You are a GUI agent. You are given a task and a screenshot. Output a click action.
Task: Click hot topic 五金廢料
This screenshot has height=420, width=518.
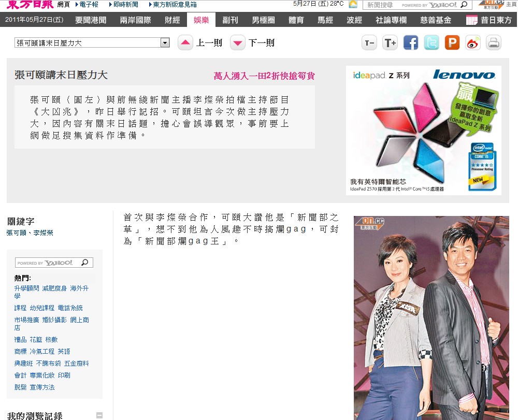coord(77,364)
